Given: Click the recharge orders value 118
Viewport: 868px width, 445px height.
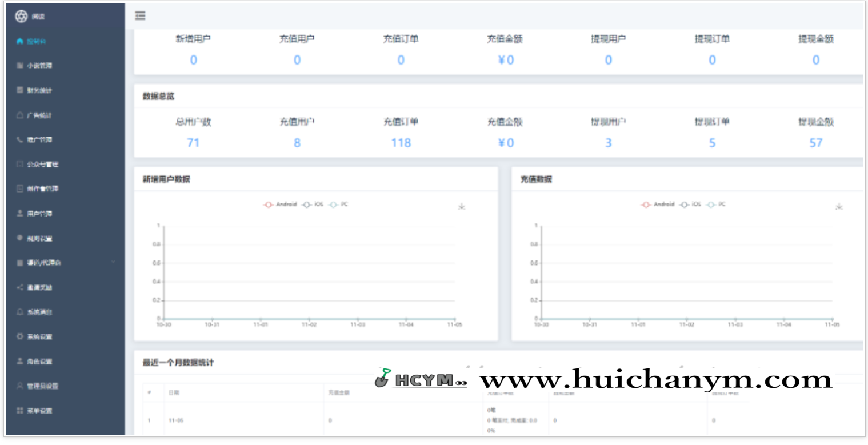Looking at the screenshot, I should pyautogui.click(x=401, y=143).
